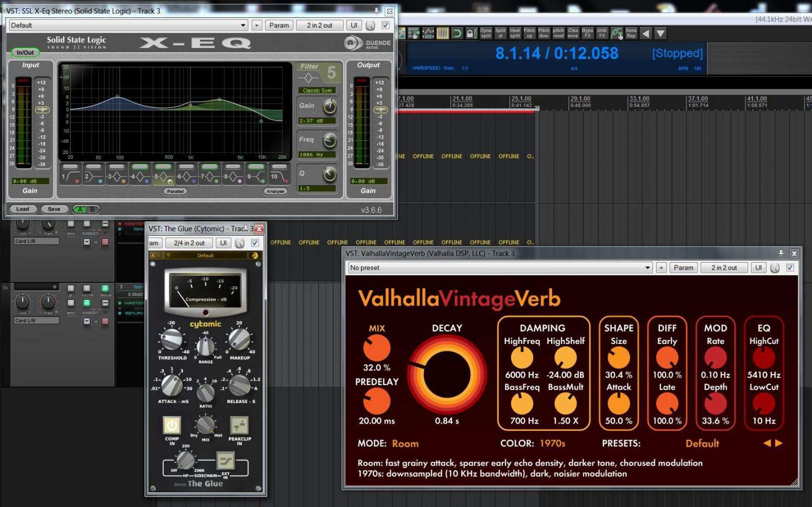Screen dimensions: 812x507
Task: Select filter band 10 low-pass icon
Action: [x=279, y=176]
